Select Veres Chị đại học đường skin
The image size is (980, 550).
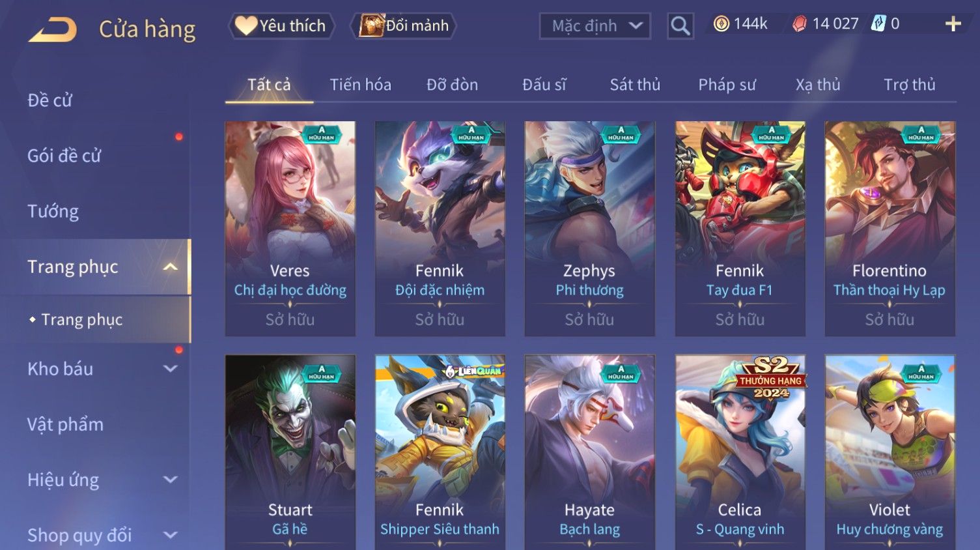(x=290, y=229)
